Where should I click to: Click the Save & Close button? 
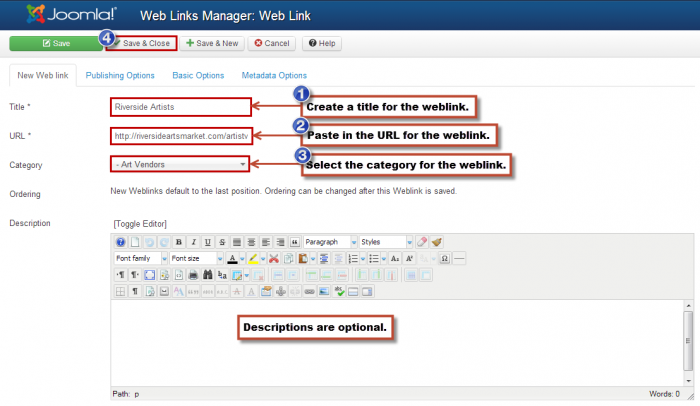click(141, 43)
